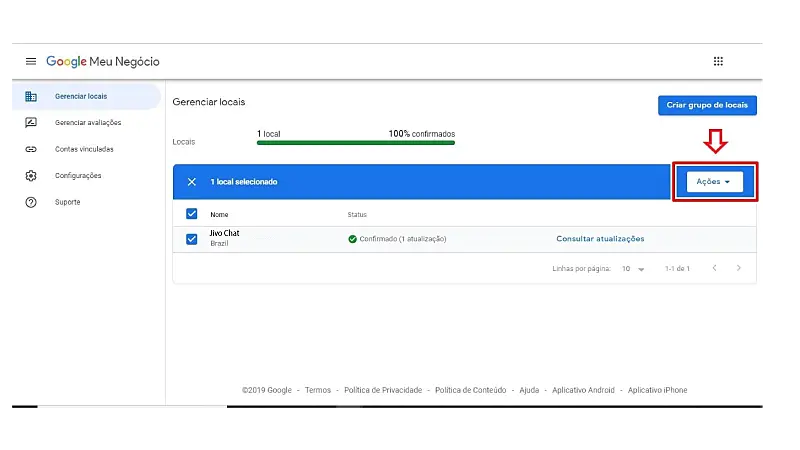
Task: Open Aplicativo iPhone footer link
Action: click(x=657, y=390)
